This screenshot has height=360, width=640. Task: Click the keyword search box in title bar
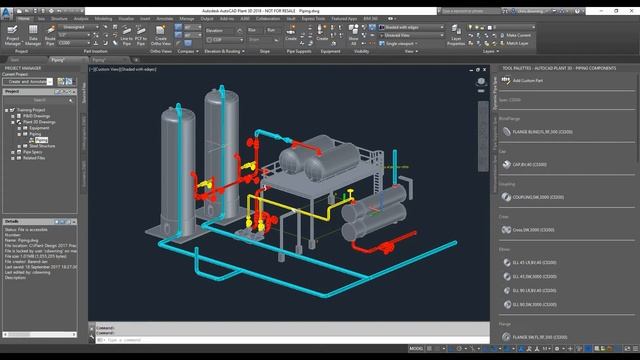(x=470, y=11)
